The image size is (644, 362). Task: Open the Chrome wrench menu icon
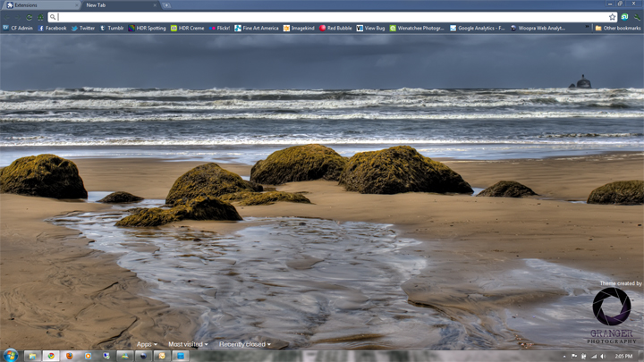[x=636, y=17]
